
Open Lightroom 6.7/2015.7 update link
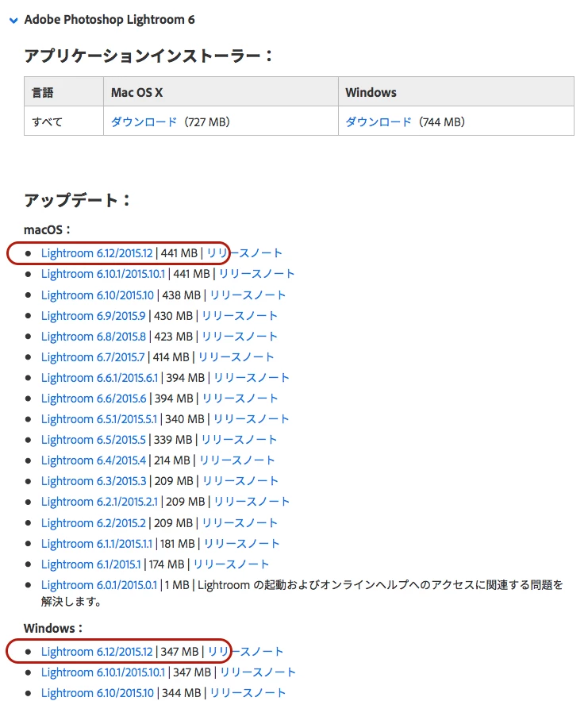tap(93, 357)
